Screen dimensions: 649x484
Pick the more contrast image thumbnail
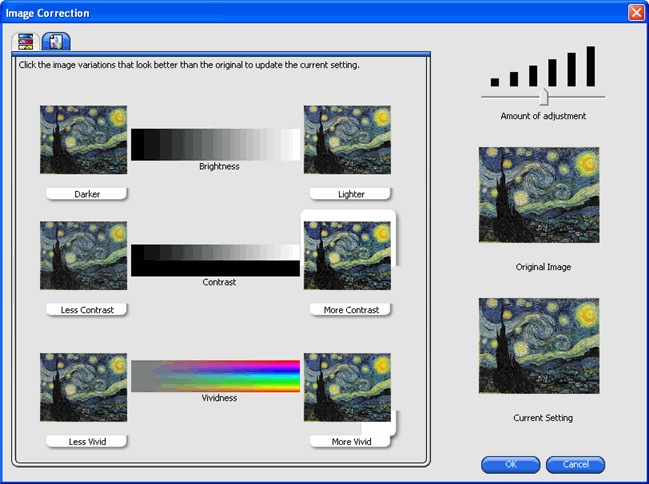(x=347, y=255)
